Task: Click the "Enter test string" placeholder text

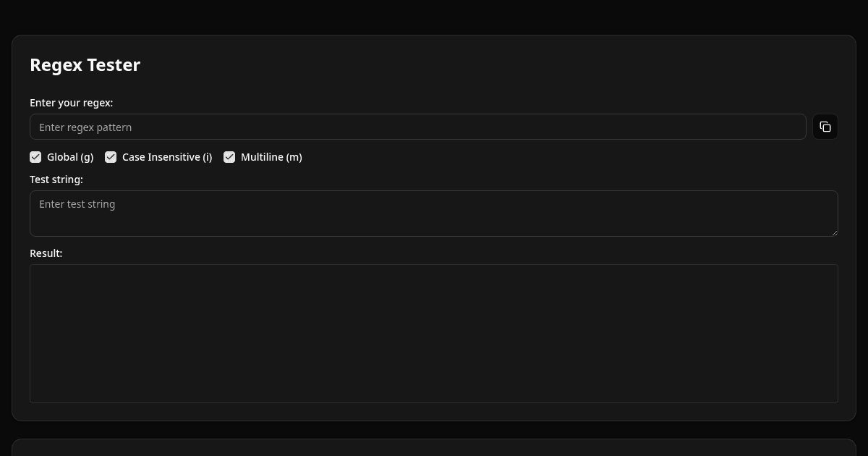Action: tap(77, 204)
